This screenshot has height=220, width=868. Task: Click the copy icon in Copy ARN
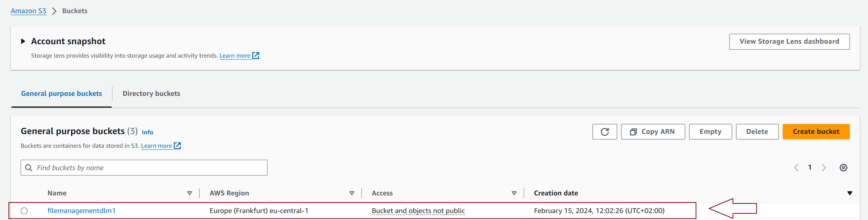[633, 132]
